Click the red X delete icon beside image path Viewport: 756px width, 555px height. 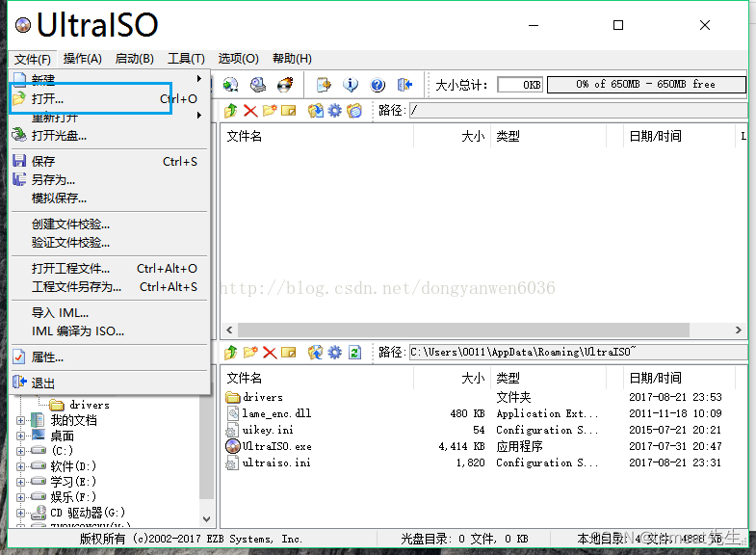point(250,111)
